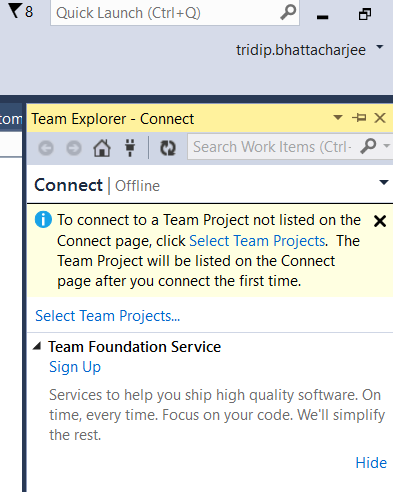Pin the Team Explorer panel with auto-hide icon
Screen dimensions: 419x492
click(x=359, y=118)
